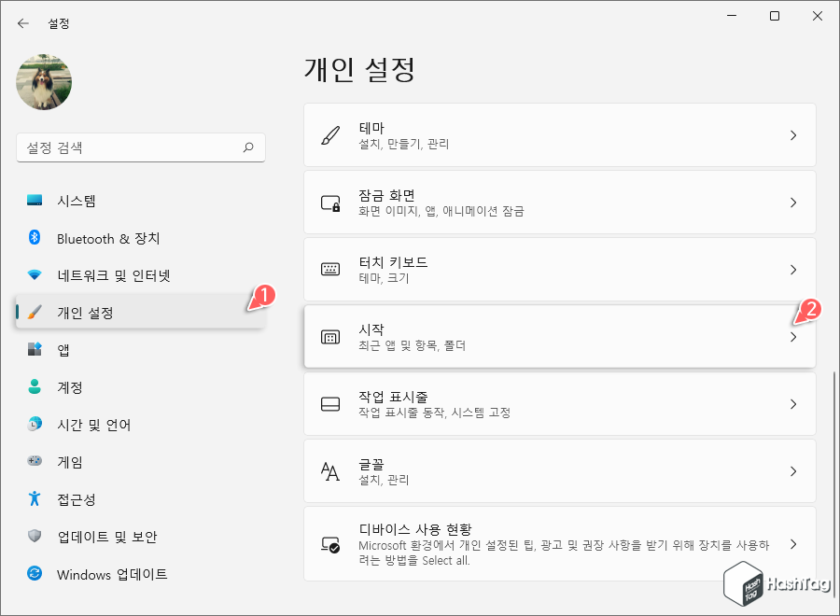Select the 앱 icon in the sidebar
Image resolution: width=840 pixels, height=616 pixels.
point(35,350)
